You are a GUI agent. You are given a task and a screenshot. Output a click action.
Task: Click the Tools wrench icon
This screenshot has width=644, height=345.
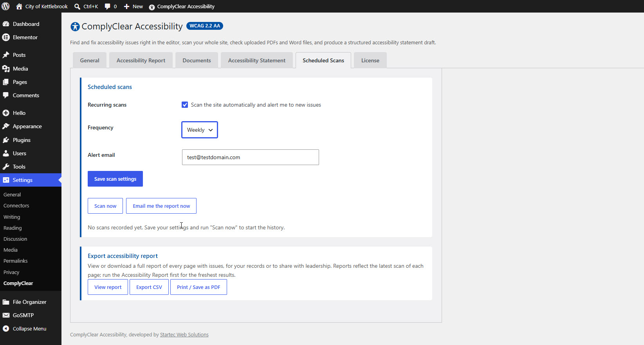6,167
